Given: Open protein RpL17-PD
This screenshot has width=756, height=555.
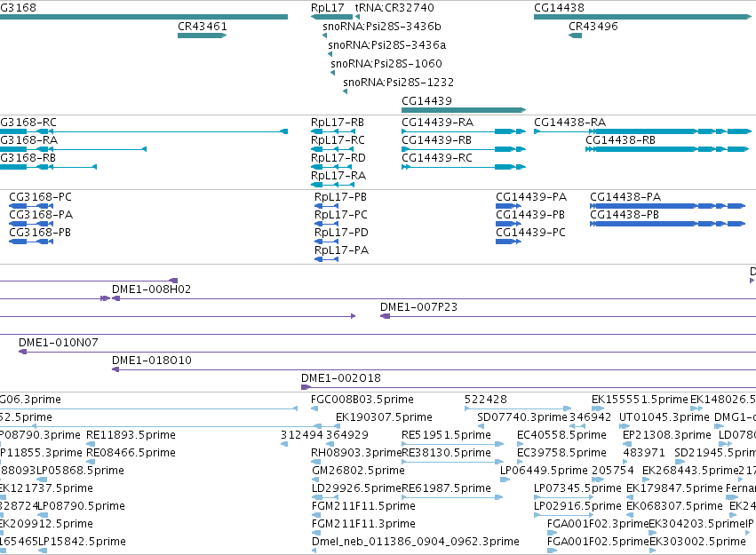Looking at the screenshot, I should [341, 233].
